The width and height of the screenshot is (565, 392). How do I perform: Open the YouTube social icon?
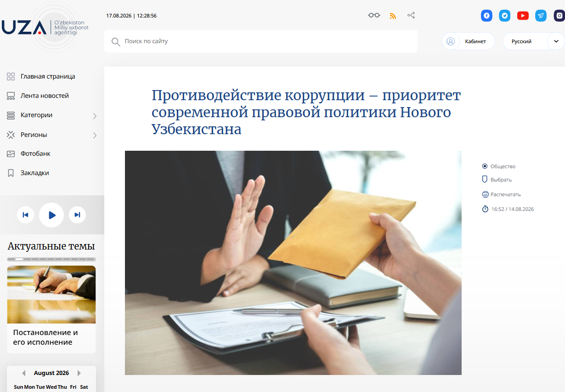(523, 16)
